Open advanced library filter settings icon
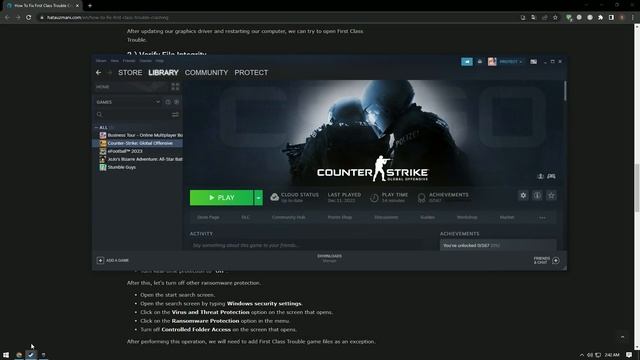 click(175, 115)
